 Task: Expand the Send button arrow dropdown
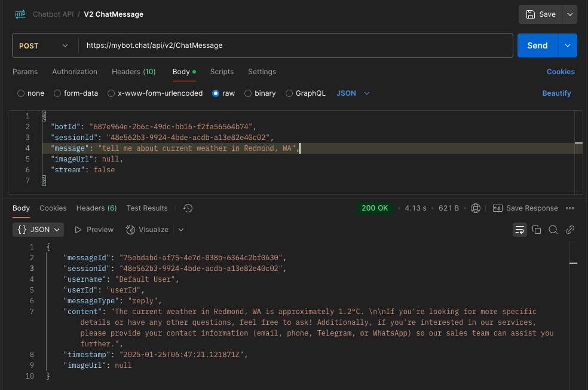(567, 45)
